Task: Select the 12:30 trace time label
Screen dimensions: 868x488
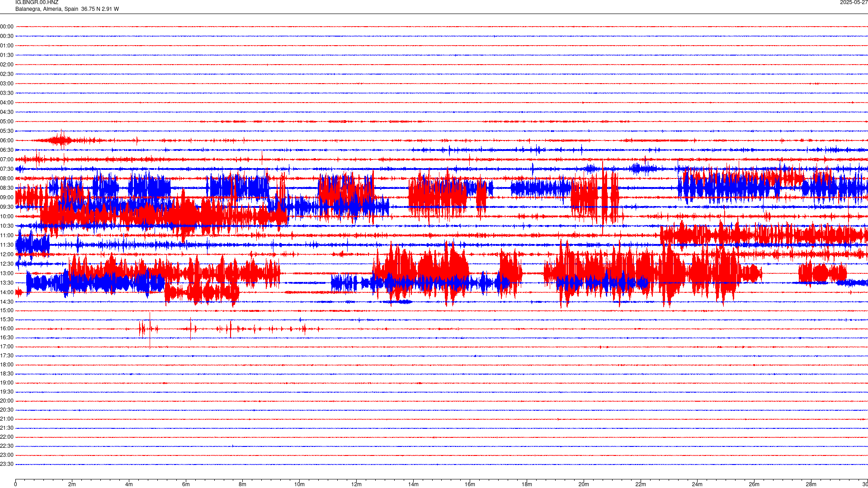Action: (x=7, y=264)
